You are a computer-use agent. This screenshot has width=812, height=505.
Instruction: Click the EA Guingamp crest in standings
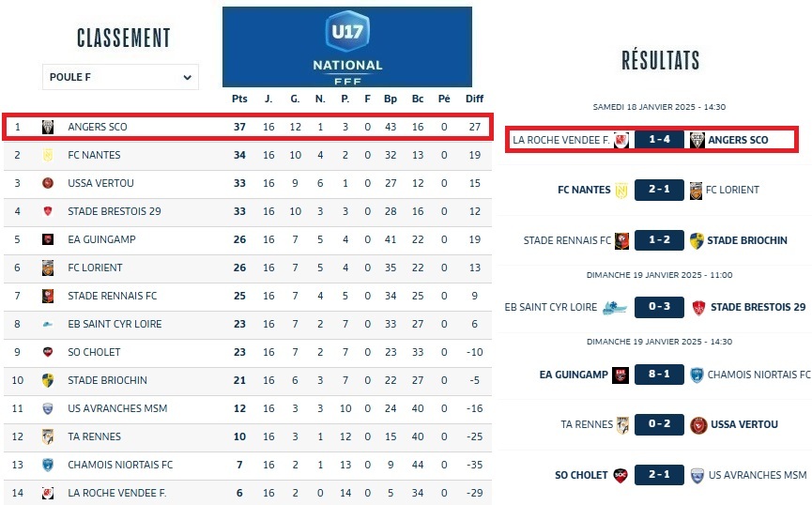(47, 239)
